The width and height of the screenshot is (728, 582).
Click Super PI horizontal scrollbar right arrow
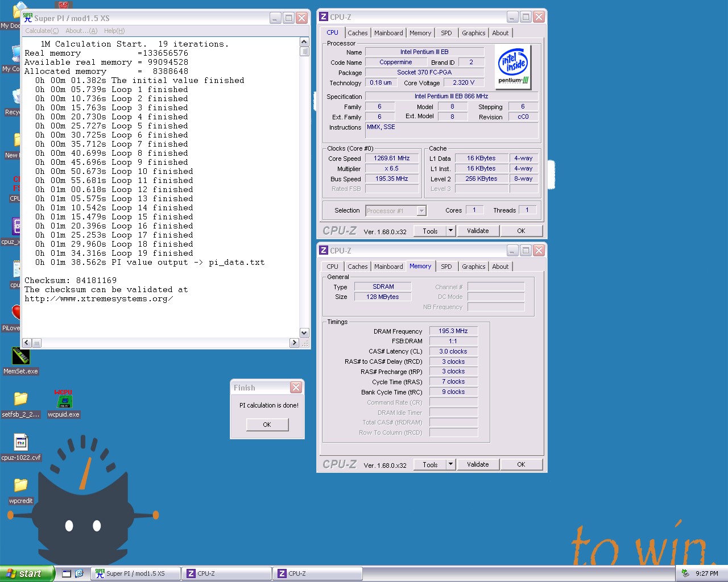click(x=294, y=343)
